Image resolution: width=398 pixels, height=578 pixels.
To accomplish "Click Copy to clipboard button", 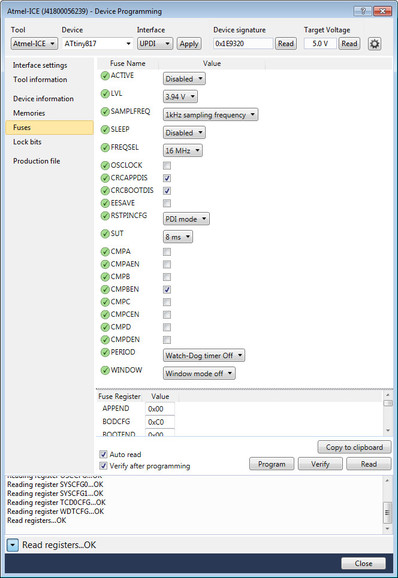I will [x=354, y=448].
